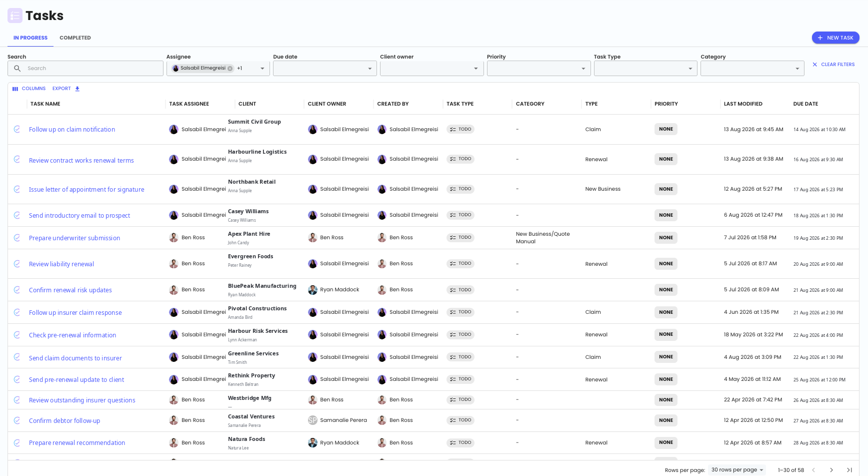This screenshot has width=868, height=476.
Task: Click Samanalie Perera SP avatar
Action: tap(312, 420)
